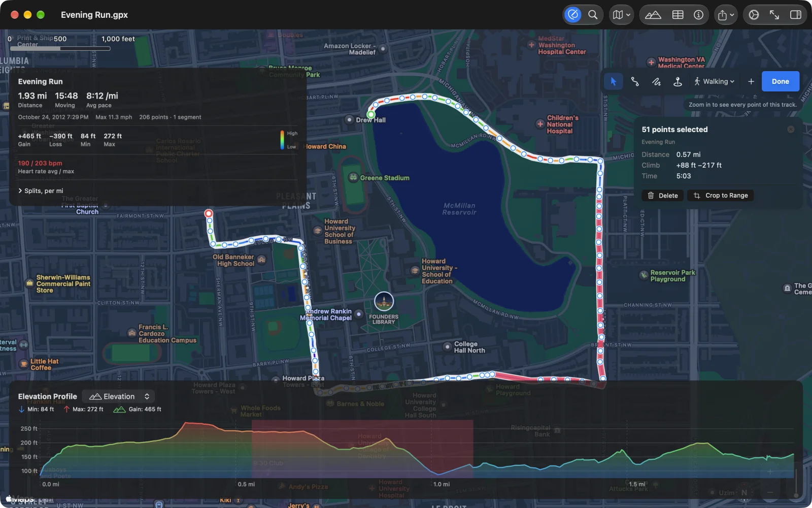Open the search magnifier in toolbar
Image resolution: width=812 pixels, height=508 pixels.
click(x=593, y=15)
